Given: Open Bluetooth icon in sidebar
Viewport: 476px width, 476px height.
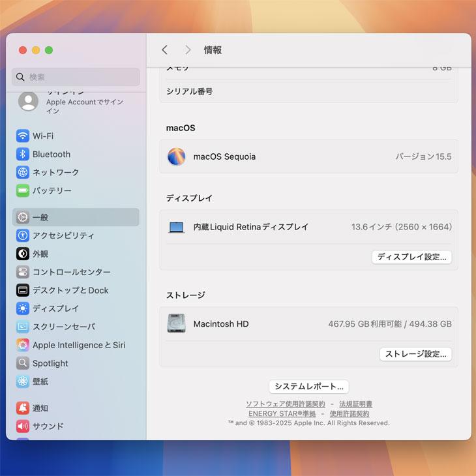Looking at the screenshot, I should (22, 155).
